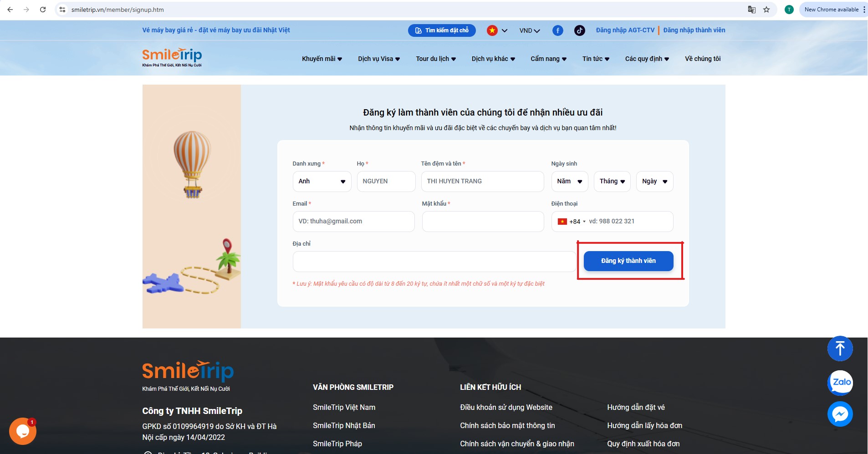Open the Vietnam flag language dropdown

point(497,30)
